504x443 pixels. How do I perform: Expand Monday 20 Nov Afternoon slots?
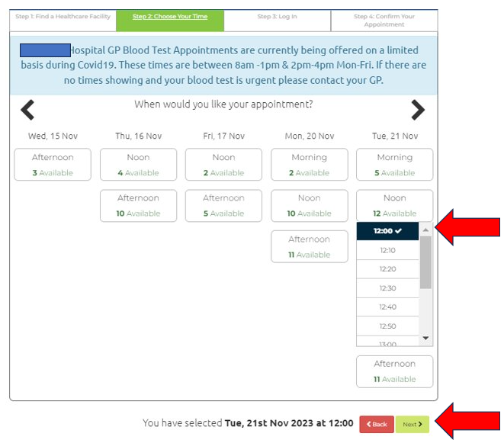309,246
